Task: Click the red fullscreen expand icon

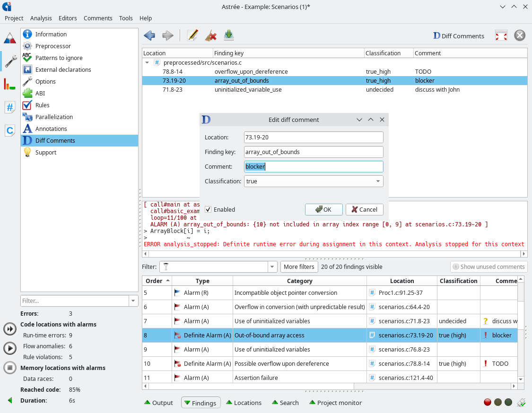Action: click(501, 35)
